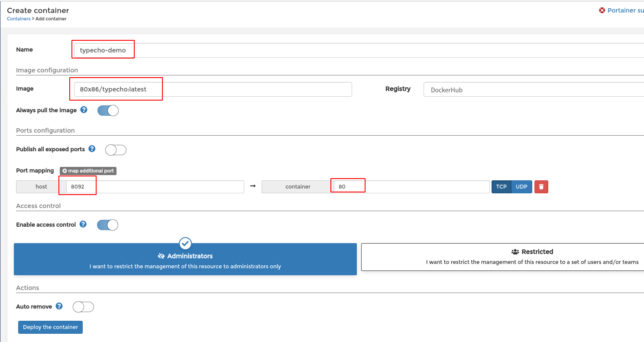The image size is (644, 342).
Task: Choose Restricted access control option
Action: 502,257
